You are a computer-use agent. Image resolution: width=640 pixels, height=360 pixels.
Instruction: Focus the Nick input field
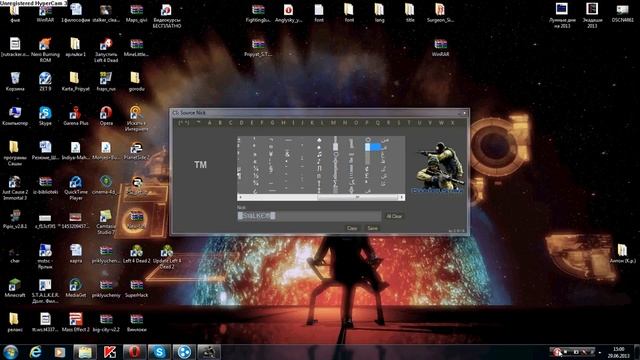coord(309,216)
